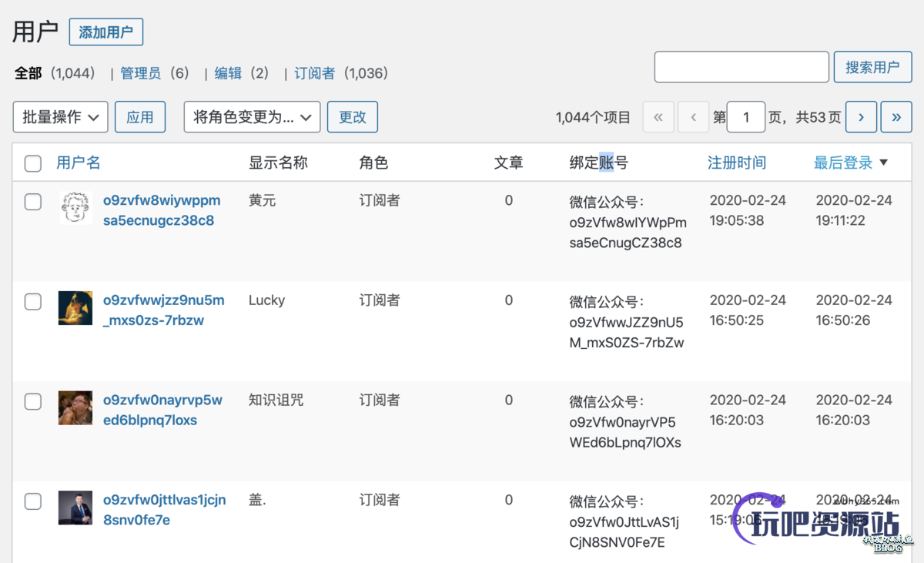Screen dimensions: 924x563
Task: Click registration time 2020-02-24 16:50:25
Action: [748, 310]
